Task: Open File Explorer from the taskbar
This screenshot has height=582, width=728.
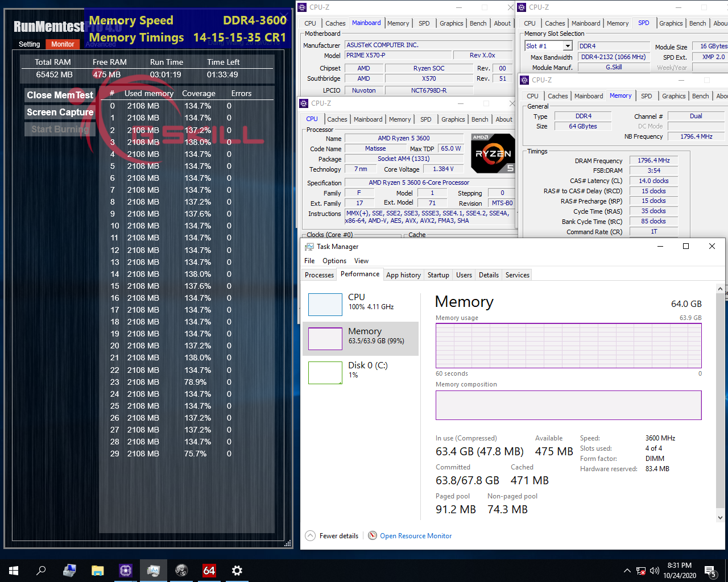Action: click(97, 570)
